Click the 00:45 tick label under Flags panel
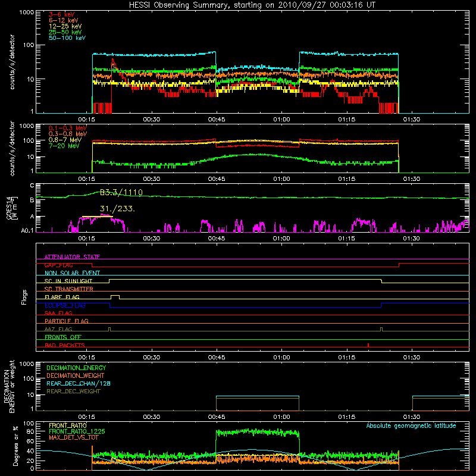The image size is (476, 476). (x=217, y=358)
